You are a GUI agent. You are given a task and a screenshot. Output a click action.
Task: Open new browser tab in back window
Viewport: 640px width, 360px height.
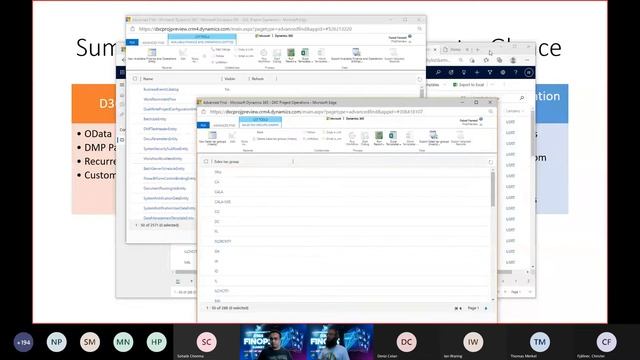point(478,49)
